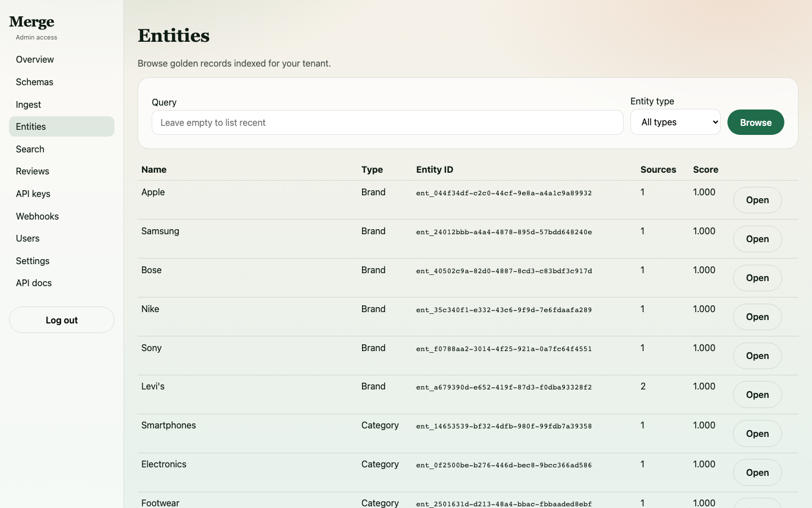The image size is (812, 508).
Task: Open the Ingest section
Action: pyautogui.click(x=61, y=104)
